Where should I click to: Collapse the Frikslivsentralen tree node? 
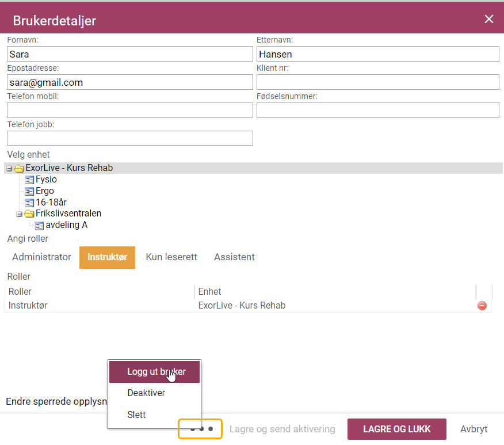click(20, 214)
